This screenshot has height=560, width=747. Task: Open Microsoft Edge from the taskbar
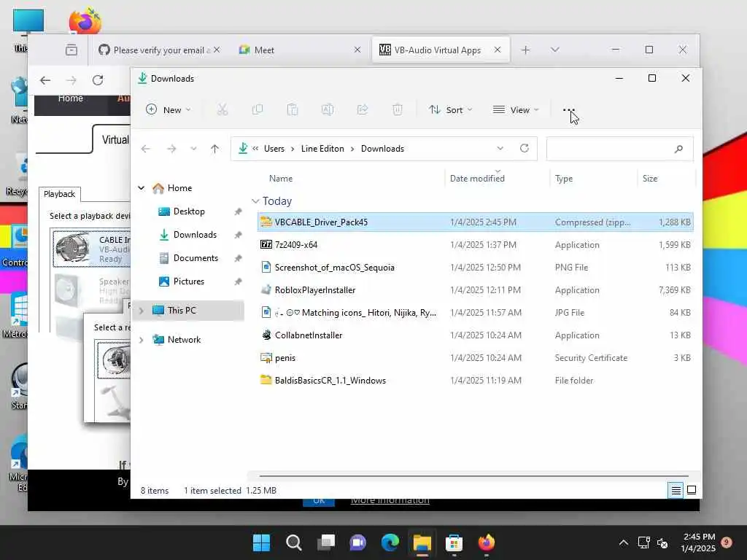(x=390, y=542)
